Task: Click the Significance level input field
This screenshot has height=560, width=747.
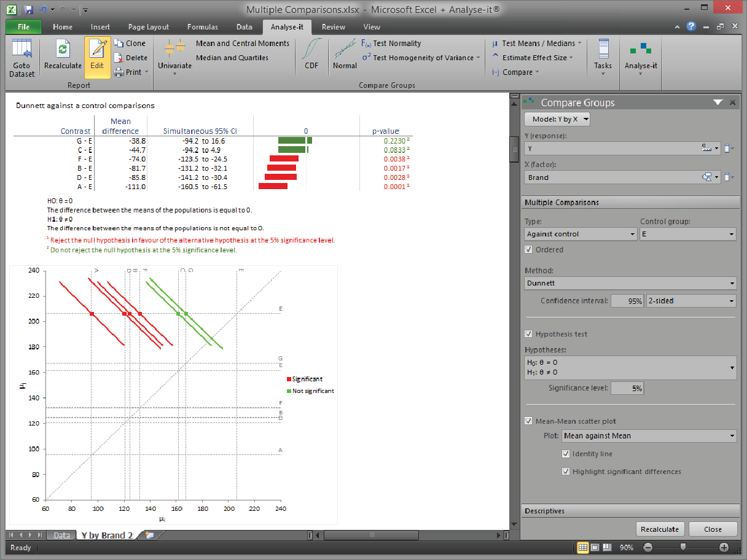Action: 627,388
